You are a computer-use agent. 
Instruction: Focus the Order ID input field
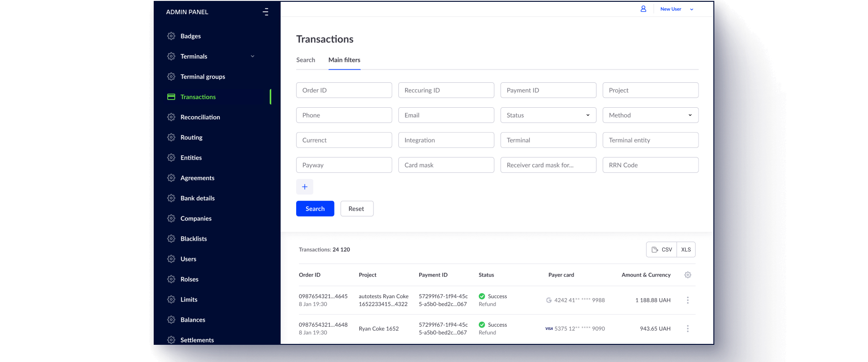click(344, 90)
